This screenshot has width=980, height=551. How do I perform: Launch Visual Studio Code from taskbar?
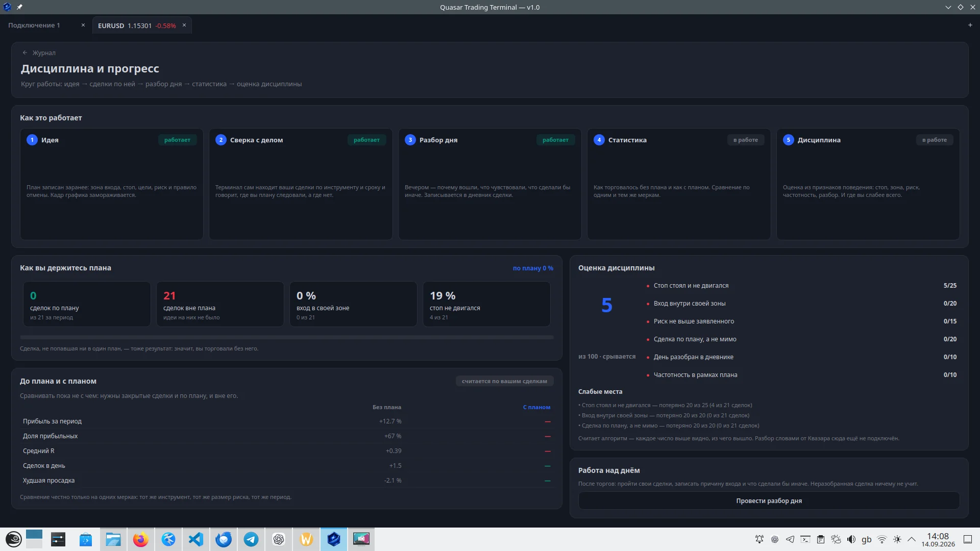tap(195, 539)
